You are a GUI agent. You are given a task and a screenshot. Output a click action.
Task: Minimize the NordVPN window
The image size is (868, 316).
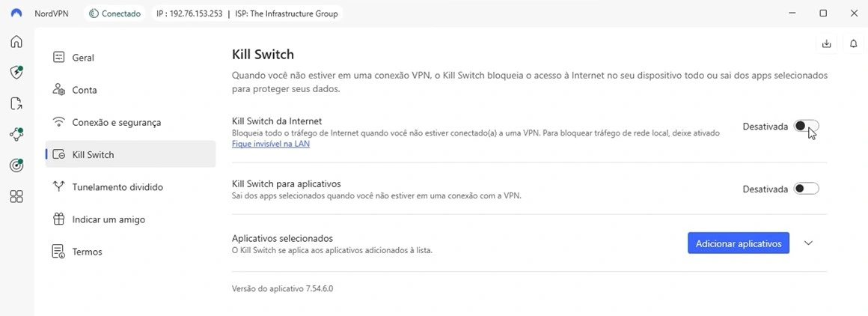point(792,13)
